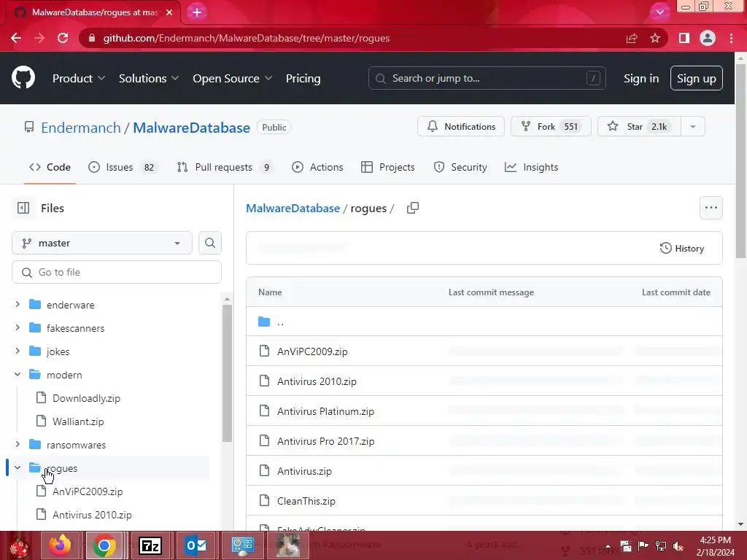The image size is (747, 560).
Task: Open the Pull requests tab
Action: click(225, 167)
